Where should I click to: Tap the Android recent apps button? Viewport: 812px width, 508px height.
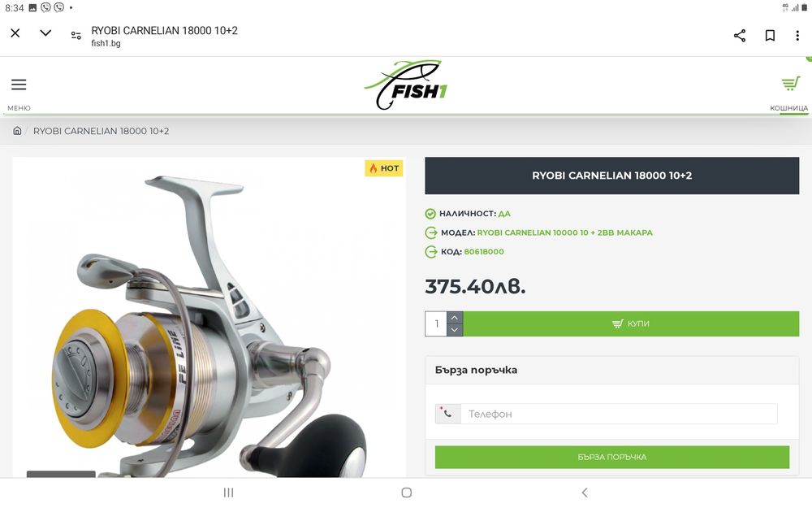pos(228,493)
